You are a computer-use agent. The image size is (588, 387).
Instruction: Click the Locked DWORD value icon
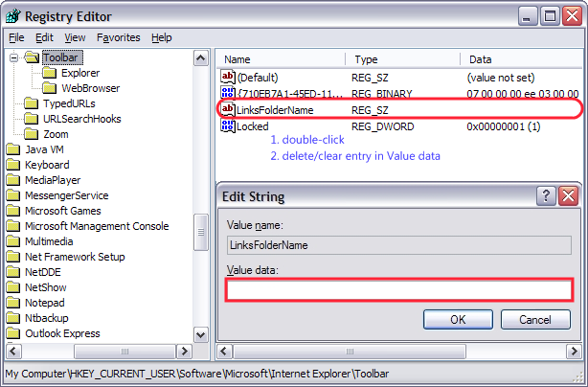[x=228, y=126]
